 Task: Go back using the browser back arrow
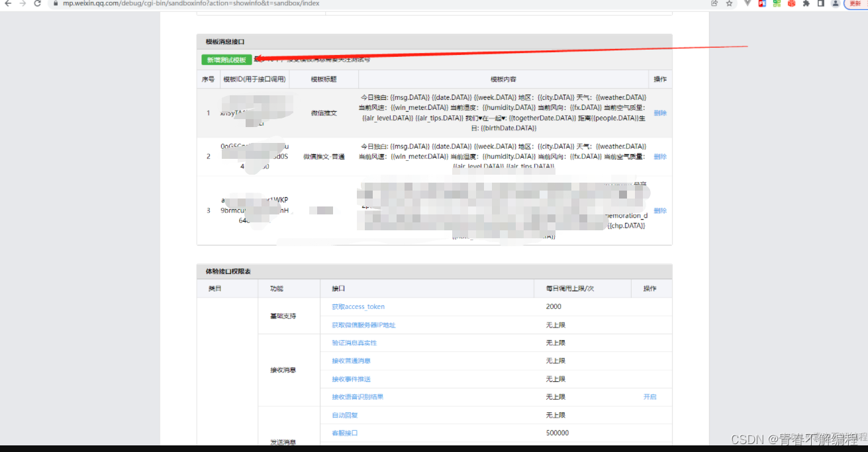[8, 3]
